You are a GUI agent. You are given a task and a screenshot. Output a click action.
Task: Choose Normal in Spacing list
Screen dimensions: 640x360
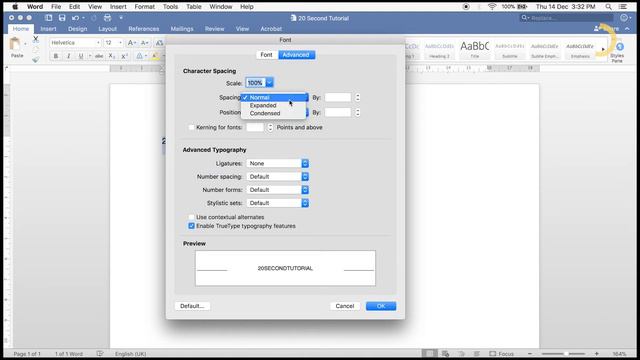point(273,98)
